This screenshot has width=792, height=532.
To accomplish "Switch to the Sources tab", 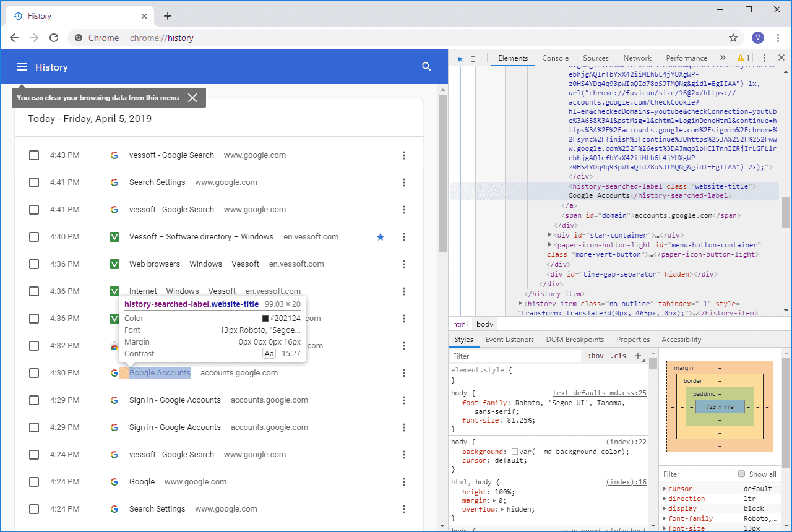I will [596, 58].
